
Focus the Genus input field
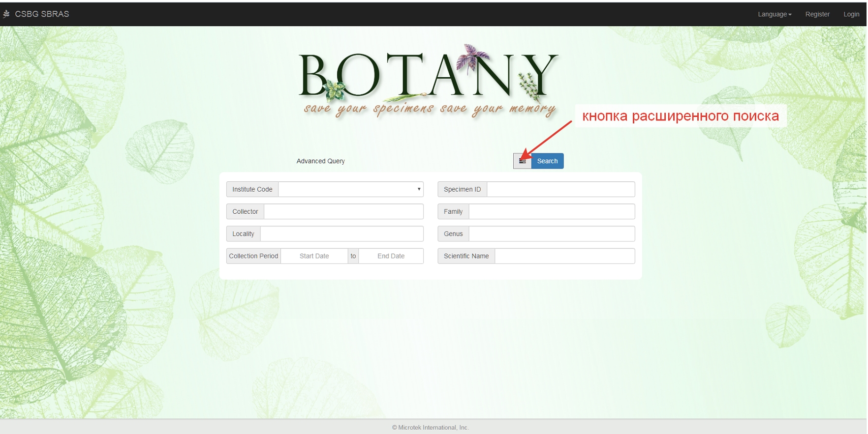552,234
